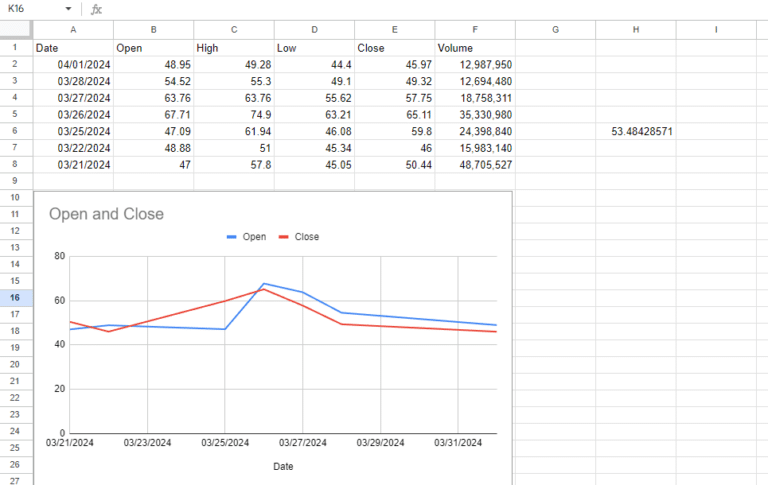The height and width of the screenshot is (485, 768).
Task: Click volume value 48,705,527
Action: tap(475, 165)
